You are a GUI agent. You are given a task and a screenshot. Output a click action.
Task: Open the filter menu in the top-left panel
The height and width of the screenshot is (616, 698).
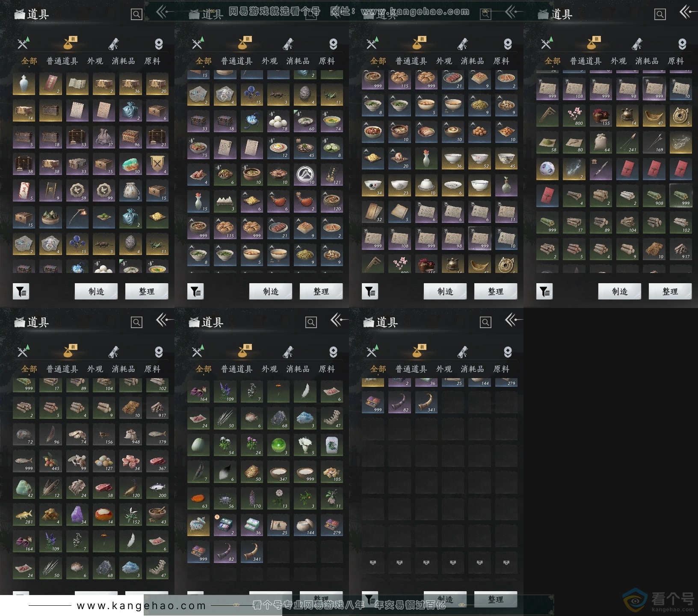click(21, 292)
